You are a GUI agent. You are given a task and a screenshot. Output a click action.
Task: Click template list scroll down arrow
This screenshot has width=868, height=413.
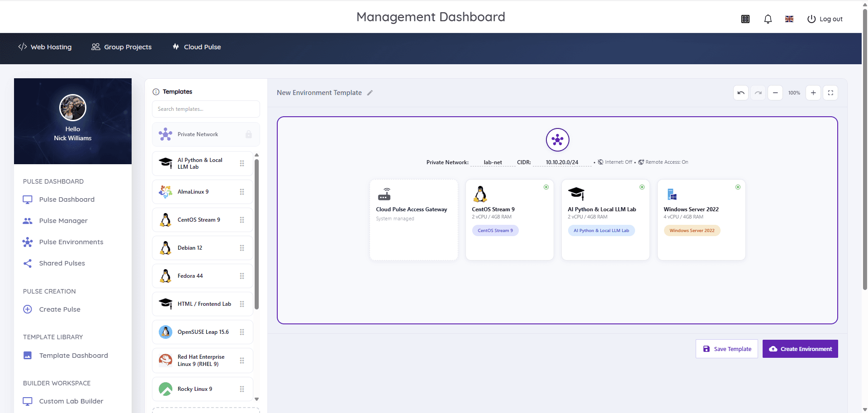(x=257, y=399)
